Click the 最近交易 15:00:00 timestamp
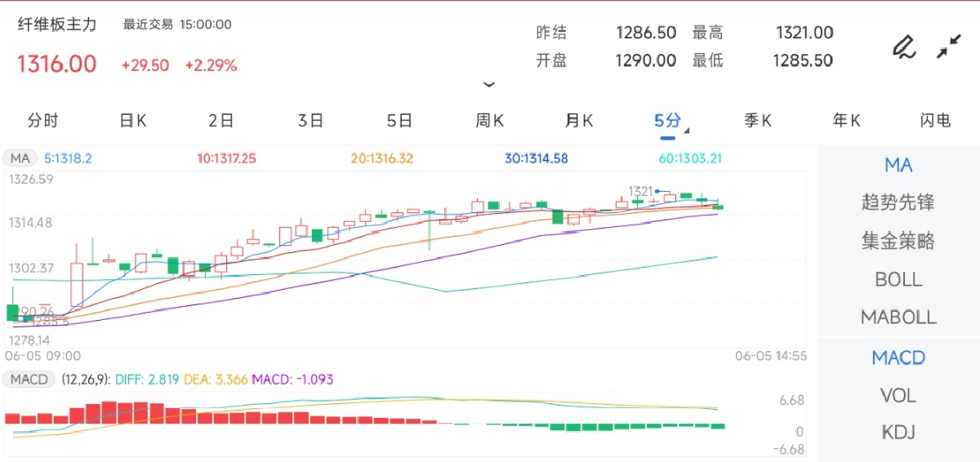The height and width of the screenshot is (462, 980). pyautogui.click(x=177, y=24)
